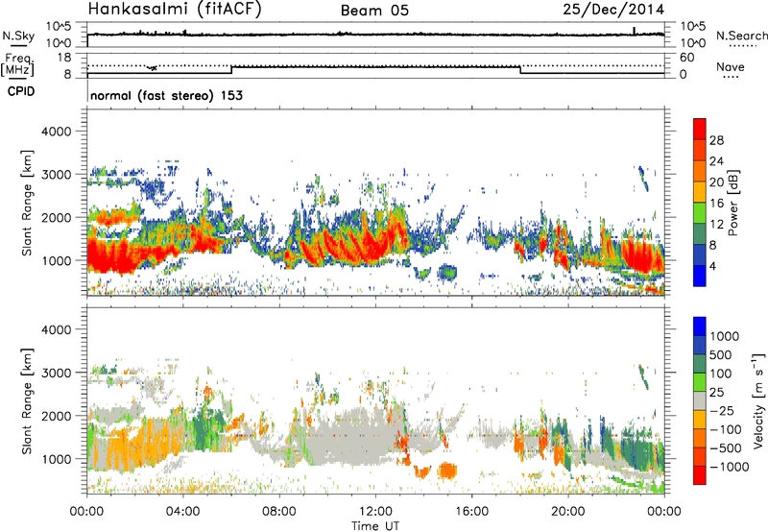This screenshot has height=532, width=768.
Task: Click the 25/Dec/2014 date text
Action: (613, 10)
